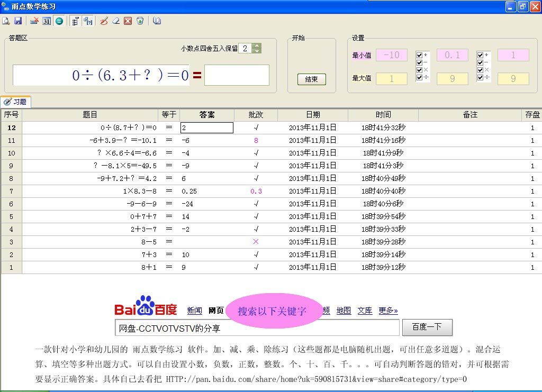Open the help book icon

click(x=156, y=21)
